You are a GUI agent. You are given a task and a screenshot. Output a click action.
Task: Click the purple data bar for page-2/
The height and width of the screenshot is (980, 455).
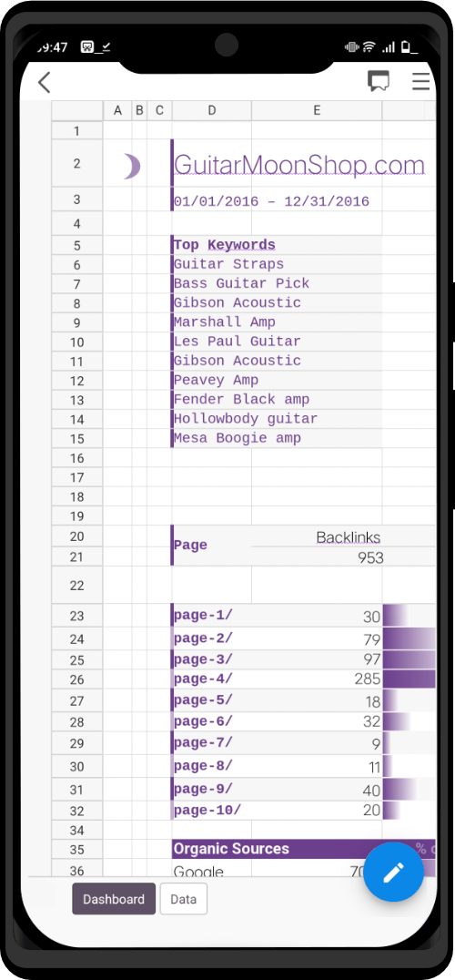pyautogui.click(x=409, y=638)
